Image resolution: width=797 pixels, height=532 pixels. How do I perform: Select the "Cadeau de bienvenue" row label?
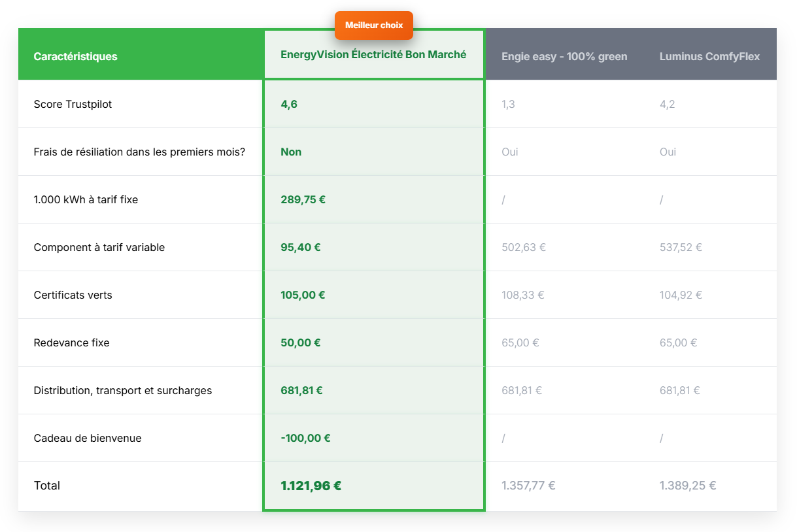click(88, 438)
